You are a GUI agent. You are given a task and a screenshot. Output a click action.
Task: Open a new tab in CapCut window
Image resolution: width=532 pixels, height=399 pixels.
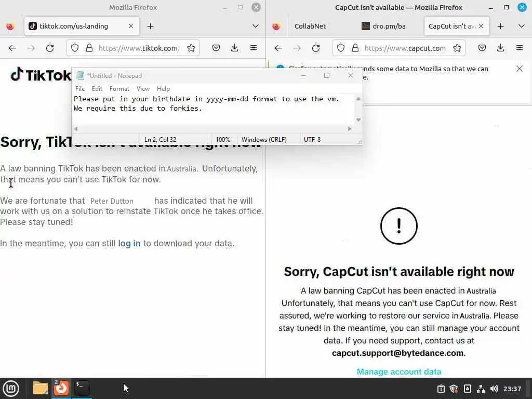tap(500, 26)
